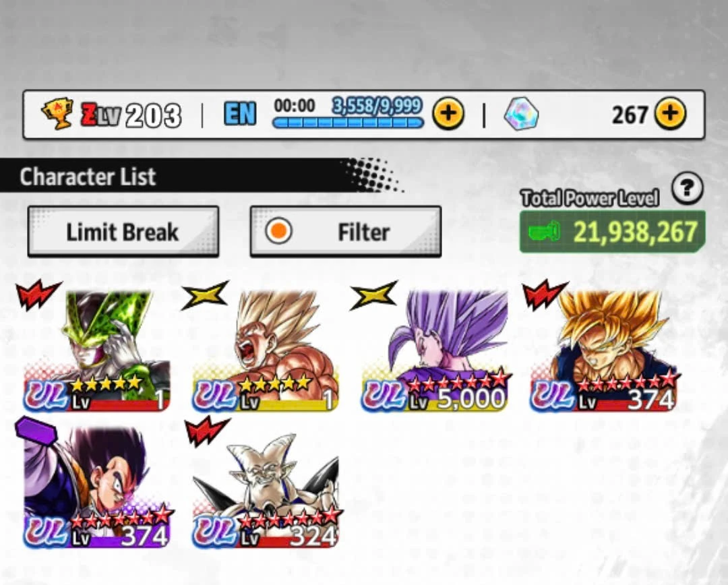Select the purple-haired character at level 5,000
This screenshot has height=585, width=728.
coord(435,350)
